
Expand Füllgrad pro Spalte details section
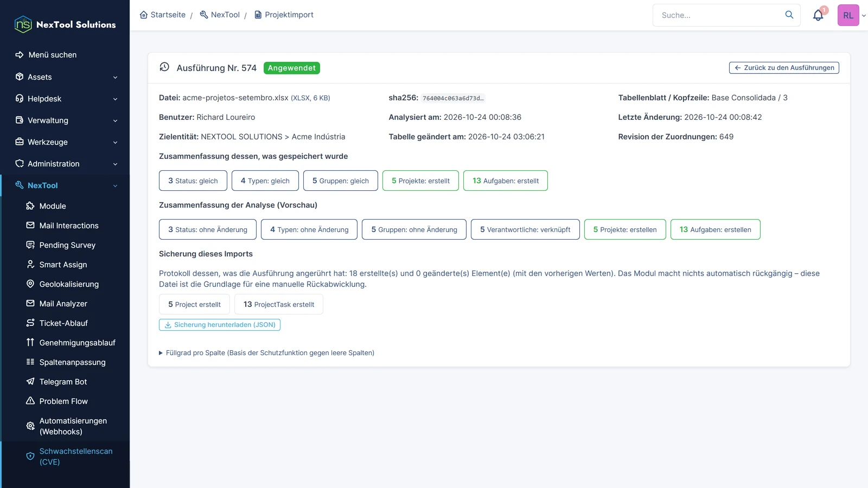[x=266, y=353]
